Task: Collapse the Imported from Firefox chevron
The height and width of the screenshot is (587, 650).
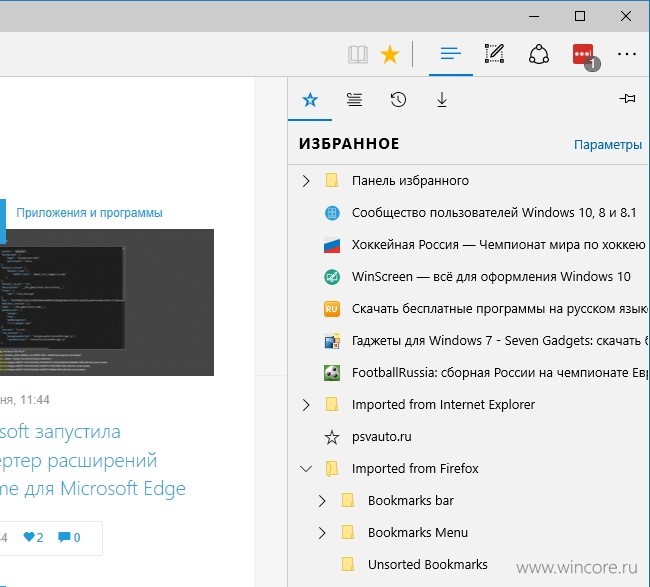Action: (x=306, y=469)
